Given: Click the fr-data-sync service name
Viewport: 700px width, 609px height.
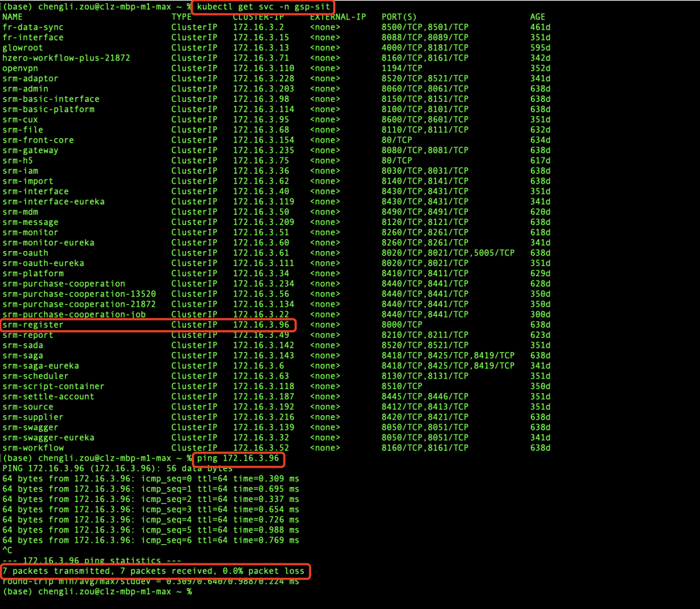Looking at the screenshot, I should (x=33, y=27).
